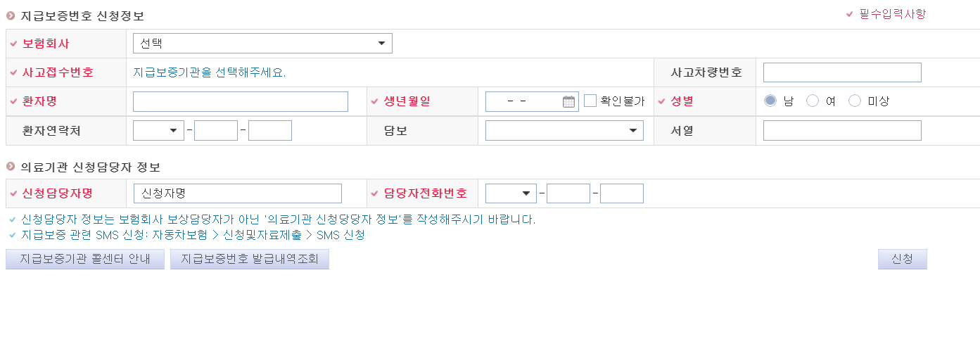
Task: Focus the 사고차량번호 input field
Action: tap(842, 72)
